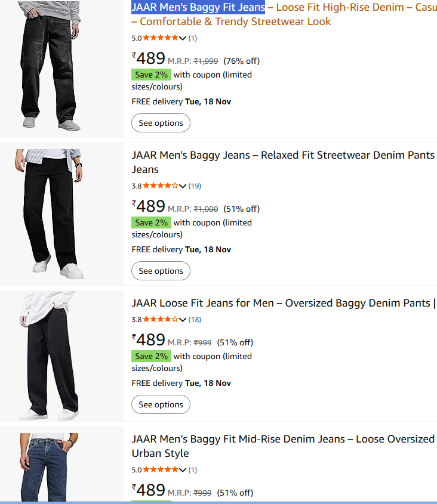Click the star rating of Mid-Rise Denim Jeans
Screen dimensions: 437x504
160,469
